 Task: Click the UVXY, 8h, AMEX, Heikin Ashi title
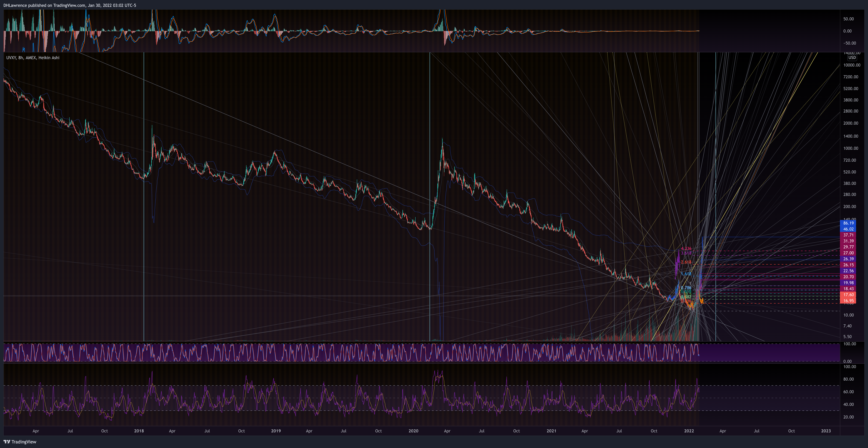pos(33,58)
